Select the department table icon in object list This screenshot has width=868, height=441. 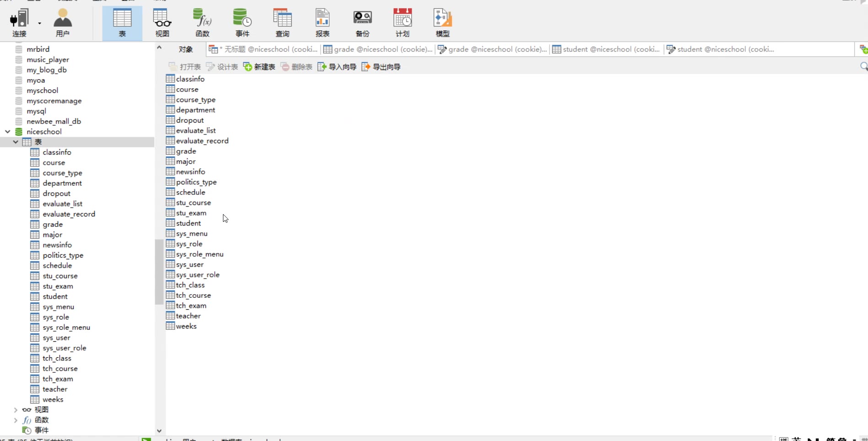coord(170,110)
